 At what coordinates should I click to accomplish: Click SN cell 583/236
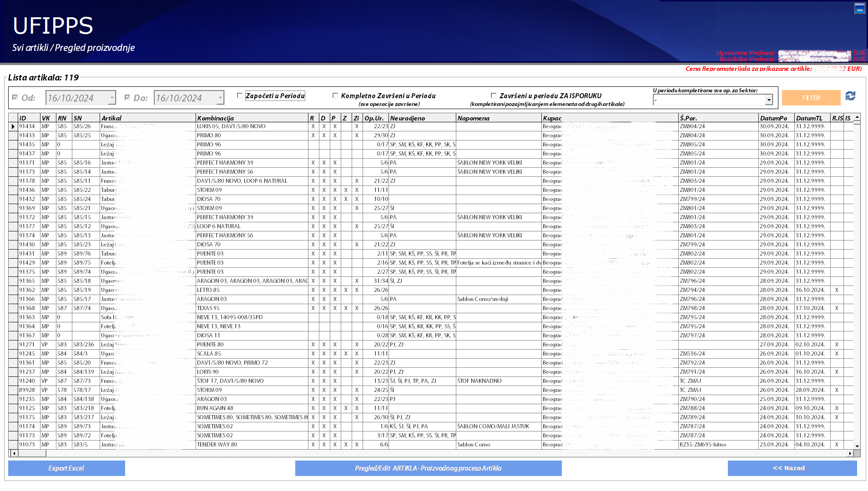[86, 345]
